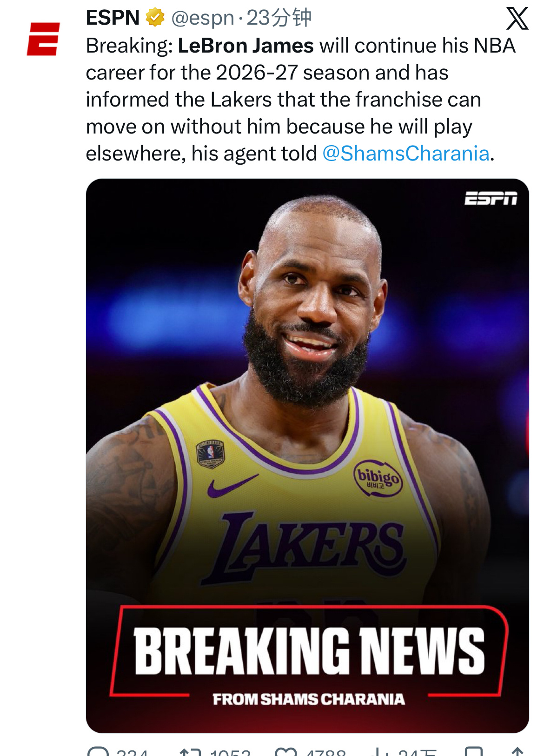This screenshot has height=756, width=544.
Task: Like the post with the heart icon
Action: click(286, 751)
